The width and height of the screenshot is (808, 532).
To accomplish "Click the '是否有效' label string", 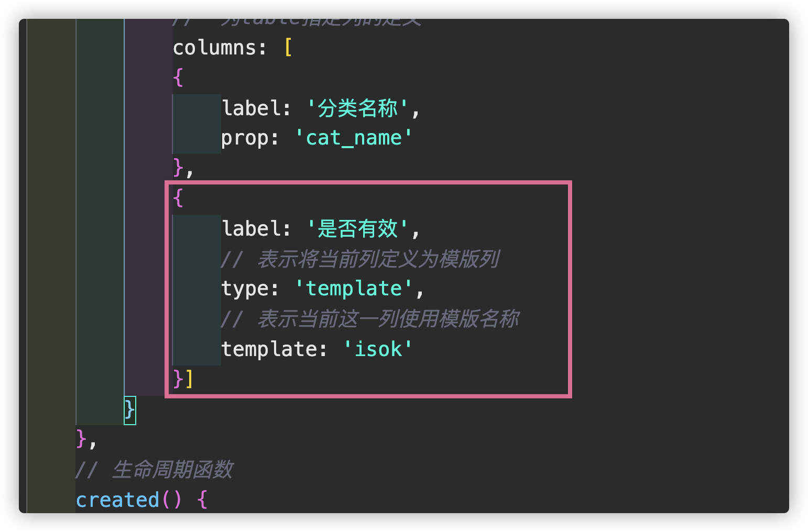I will 357,229.
